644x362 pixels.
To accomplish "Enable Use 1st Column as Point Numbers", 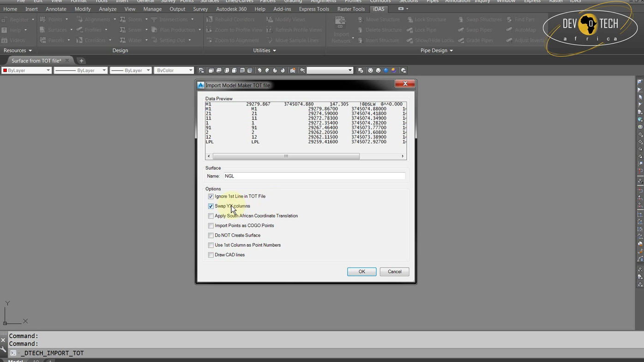I will (211, 245).
